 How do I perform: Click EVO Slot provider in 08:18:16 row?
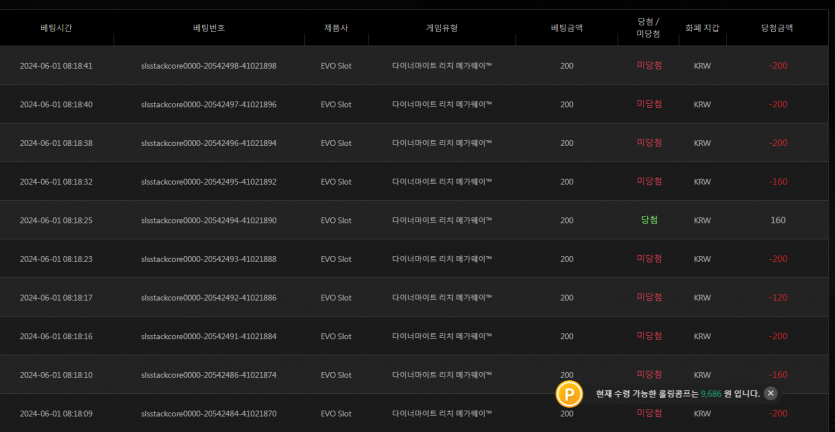[336, 336]
